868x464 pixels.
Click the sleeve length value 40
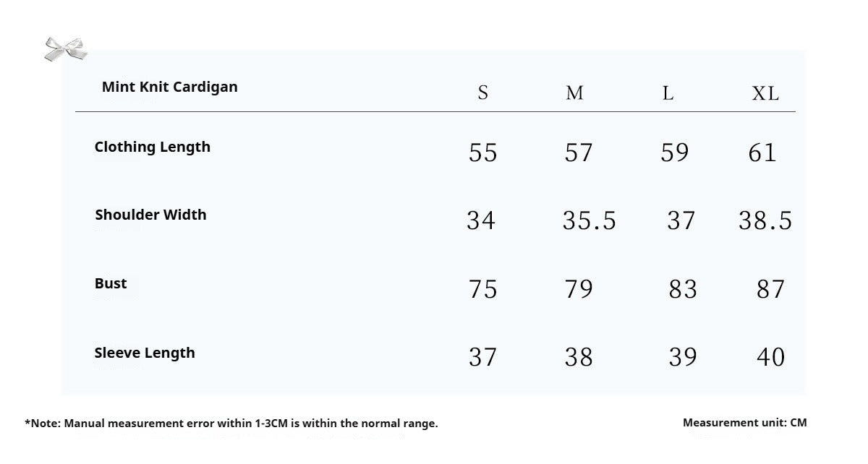(x=770, y=357)
